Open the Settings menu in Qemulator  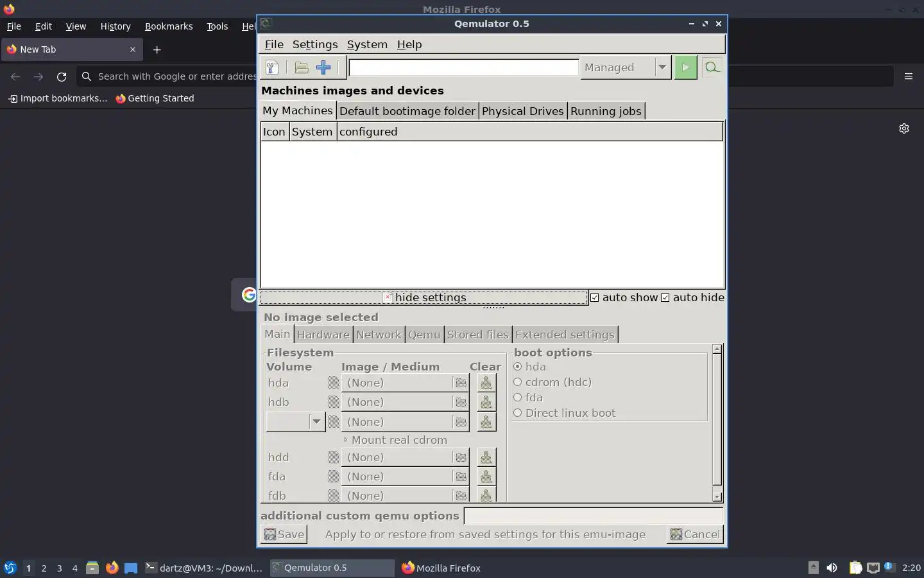coord(315,44)
